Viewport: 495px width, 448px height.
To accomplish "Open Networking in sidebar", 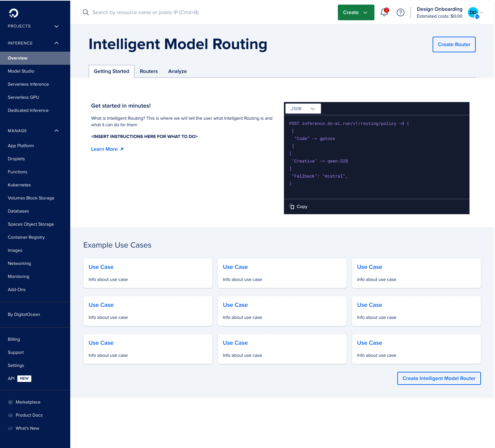I will 35,264.
